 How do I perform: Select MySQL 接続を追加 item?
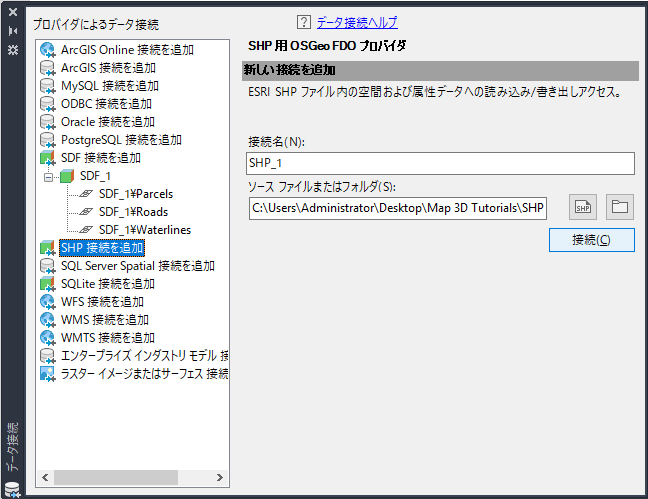[110, 86]
